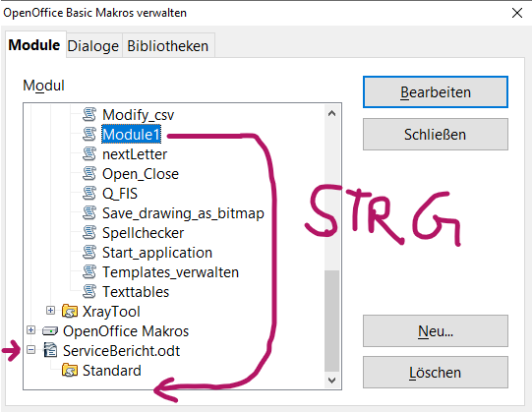Open the Bibliotheken tab
Viewport: 532px width, 412px height.
tap(167, 46)
